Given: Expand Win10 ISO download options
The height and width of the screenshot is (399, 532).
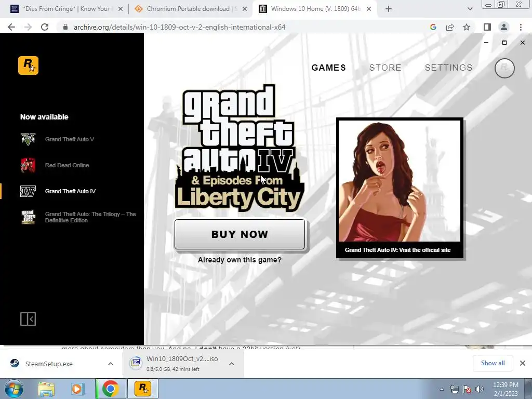Looking at the screenshot, I should pos(232,364).
